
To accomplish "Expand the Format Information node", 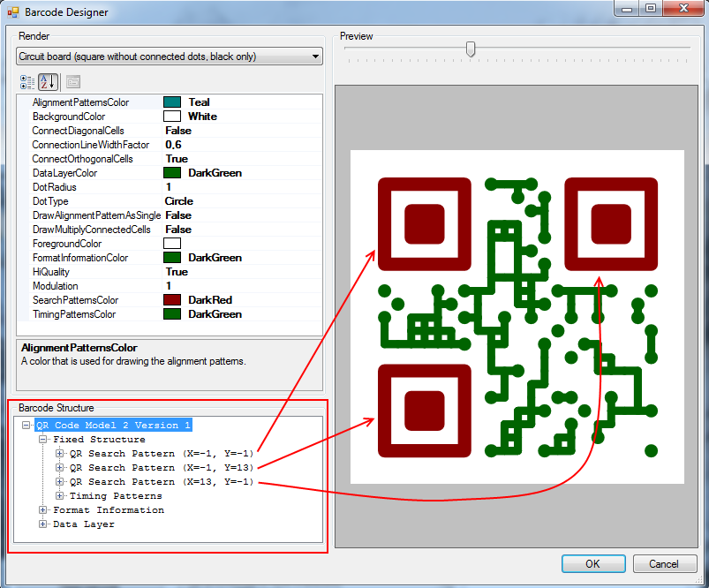I will click(x=43, y=509).
